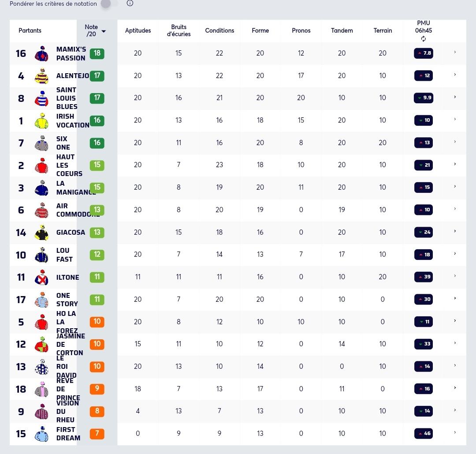
Task: Expand the First Dream row chevron
Action: [455, 432]
